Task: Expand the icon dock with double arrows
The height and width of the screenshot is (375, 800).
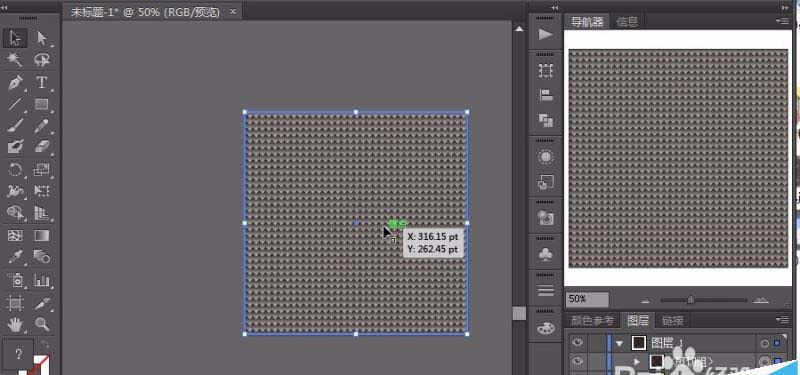Action: coord(555,7)
